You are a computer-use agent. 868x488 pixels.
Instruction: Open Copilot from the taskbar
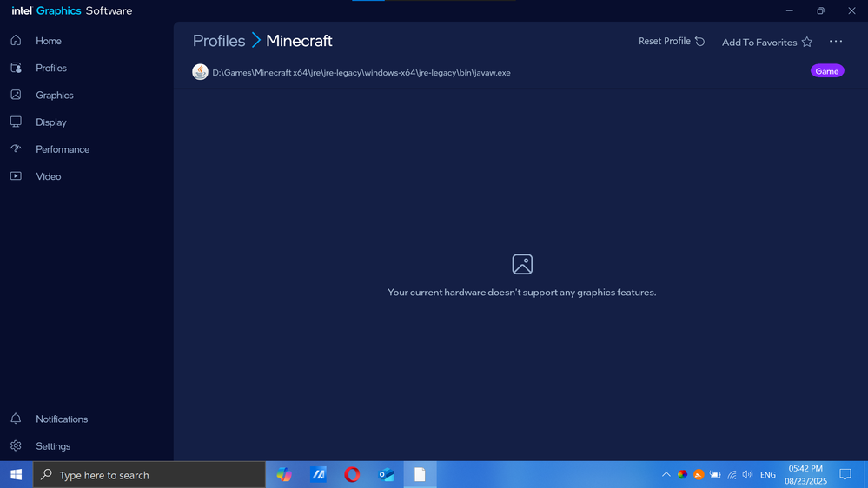pos(284,475)
